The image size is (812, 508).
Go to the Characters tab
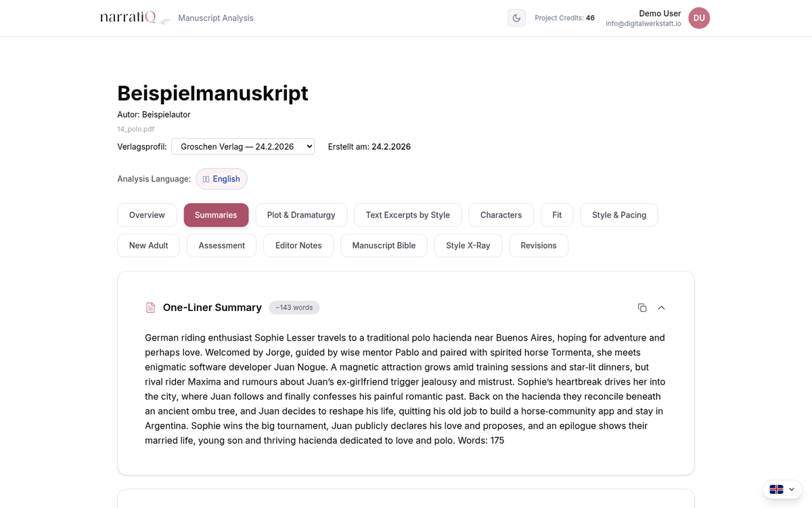(x=501, y=215)
